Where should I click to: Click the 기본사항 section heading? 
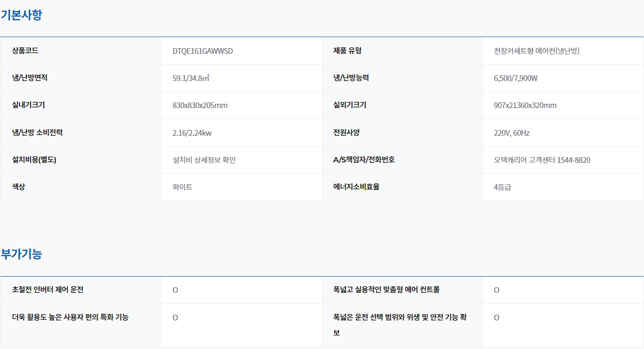tap(21, 15)
